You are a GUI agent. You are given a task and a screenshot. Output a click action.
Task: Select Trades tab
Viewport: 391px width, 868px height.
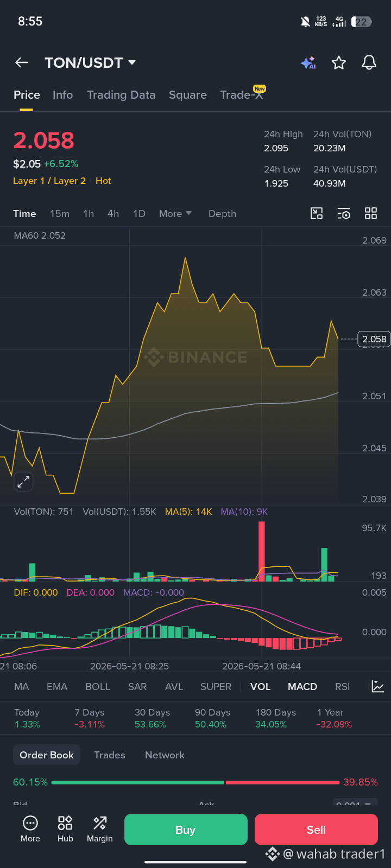click(x=110, y=755)
